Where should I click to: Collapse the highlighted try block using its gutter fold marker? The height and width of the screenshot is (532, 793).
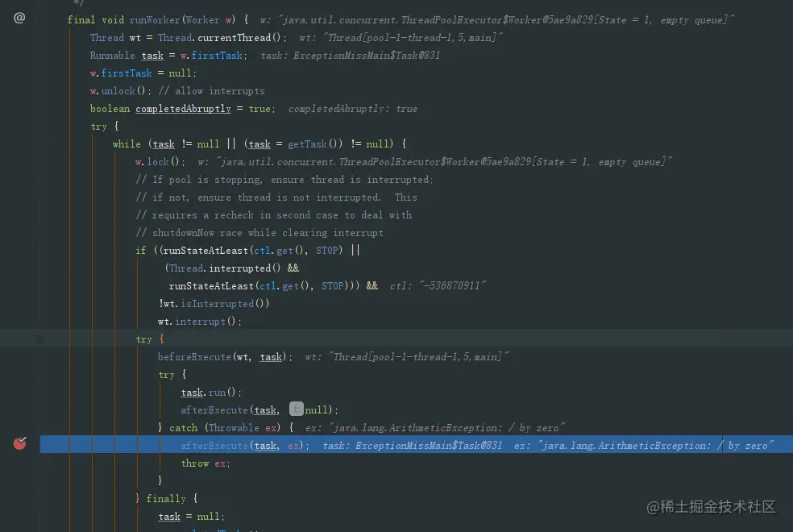[x=39, y=339]
